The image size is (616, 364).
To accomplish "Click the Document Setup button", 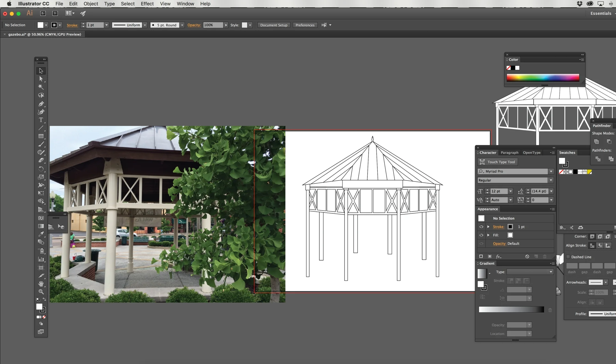I will click(x=273, y=25).
